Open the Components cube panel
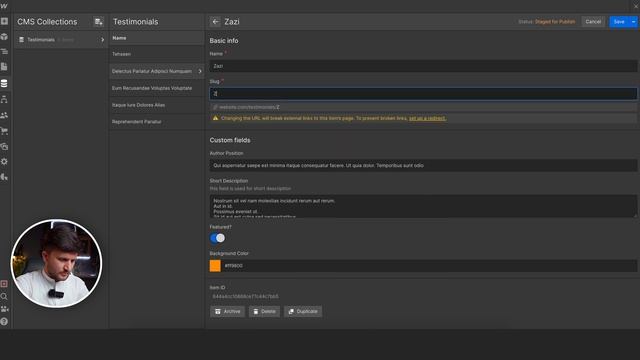 tap(4, 37)
